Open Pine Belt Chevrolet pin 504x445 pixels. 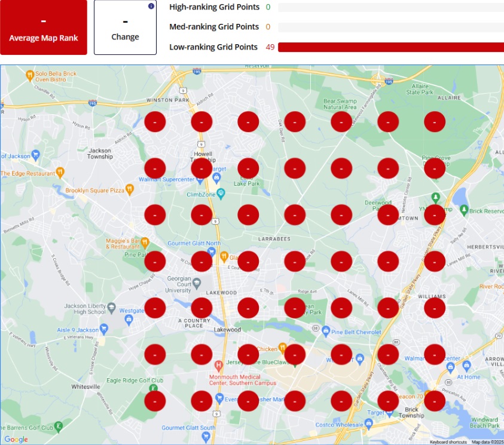pyautogui.click(x=326, y=332)
